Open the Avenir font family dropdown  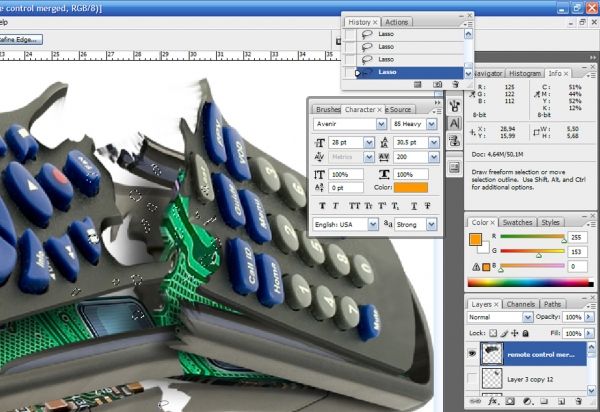(381, 124)
